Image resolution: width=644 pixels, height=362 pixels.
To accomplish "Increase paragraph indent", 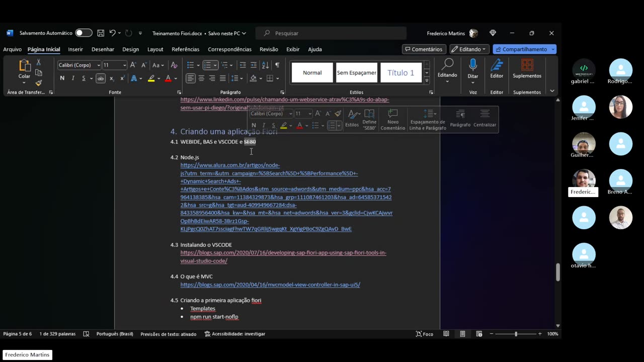I will [x=254, y=65].
